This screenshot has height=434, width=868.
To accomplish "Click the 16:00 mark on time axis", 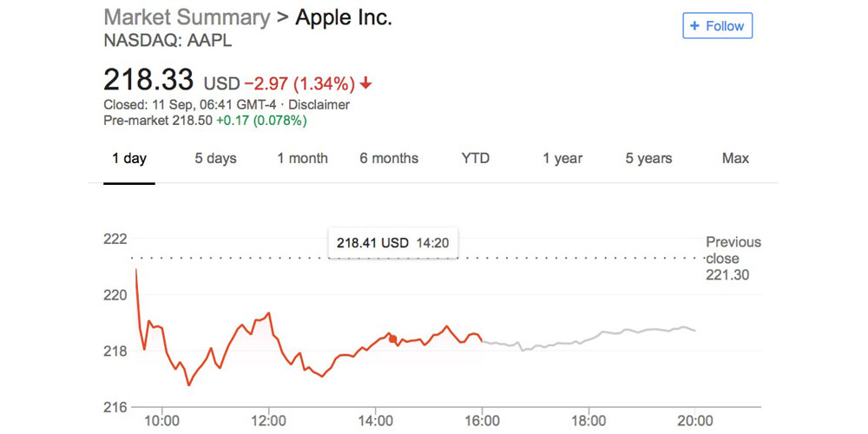I will 482,421.
